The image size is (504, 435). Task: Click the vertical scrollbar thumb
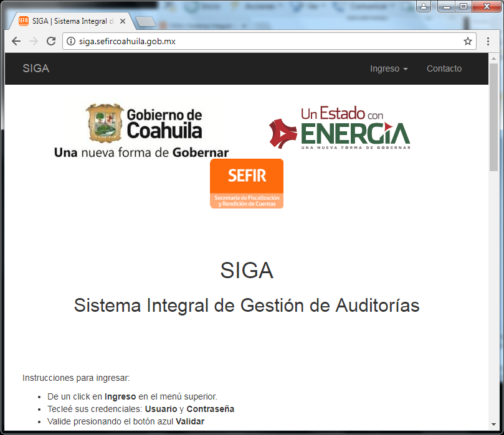coord(493,117)
